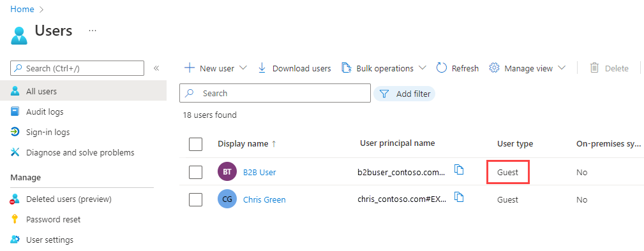Click Bulk operations

384,68
